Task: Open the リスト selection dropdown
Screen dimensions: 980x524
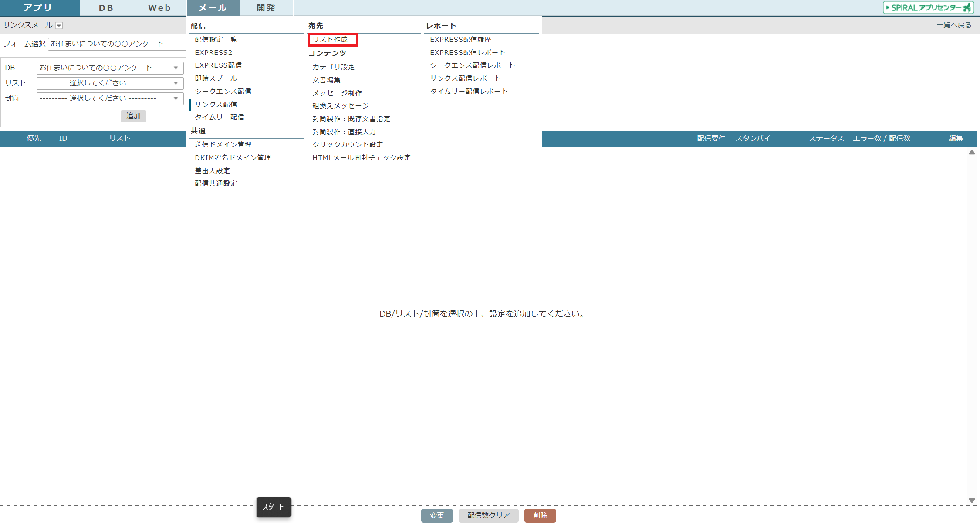Action: 110,83
